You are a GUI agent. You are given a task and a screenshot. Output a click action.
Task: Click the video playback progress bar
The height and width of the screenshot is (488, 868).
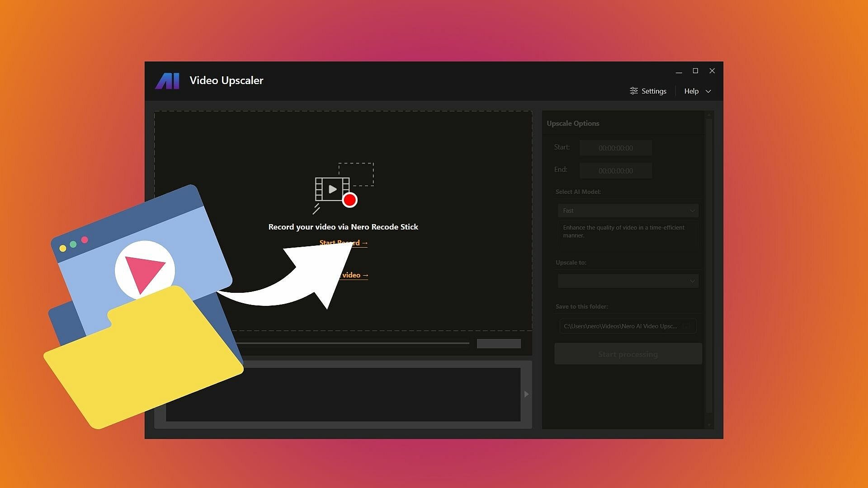353,343
